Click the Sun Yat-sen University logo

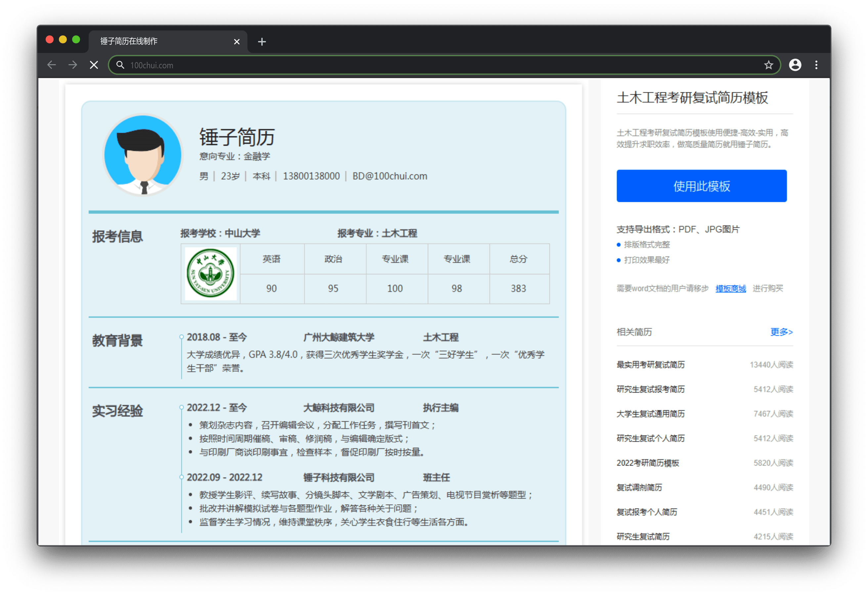point(211,273)
